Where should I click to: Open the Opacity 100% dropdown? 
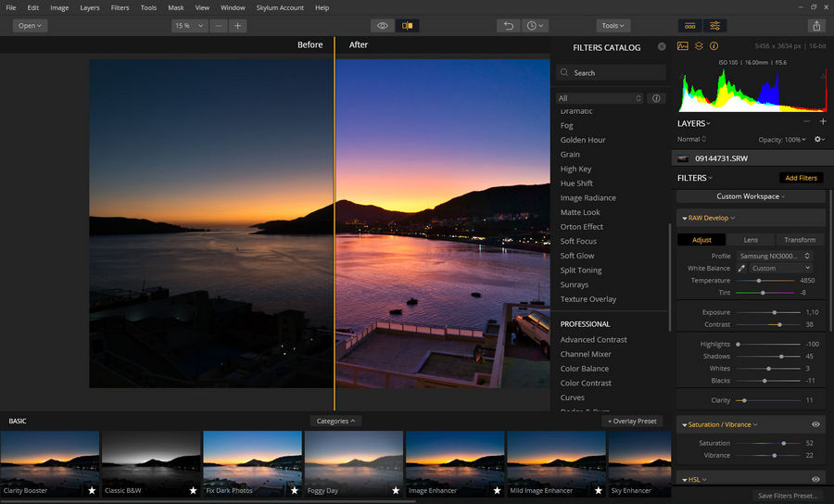click(782, 140)
